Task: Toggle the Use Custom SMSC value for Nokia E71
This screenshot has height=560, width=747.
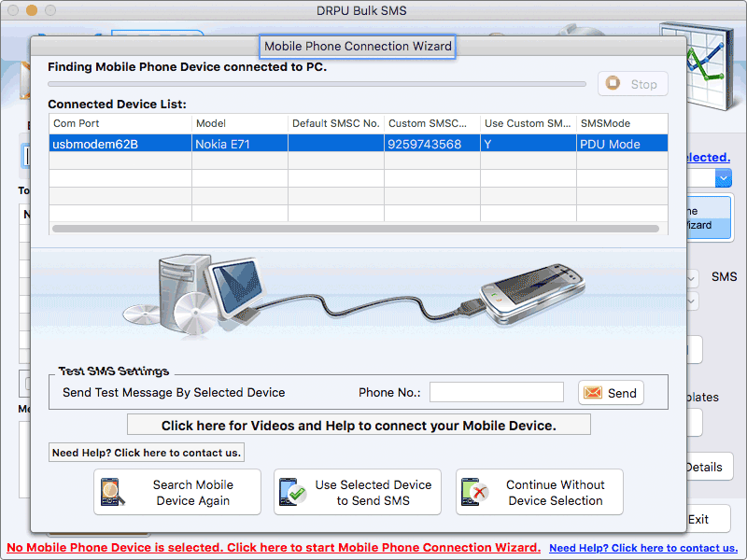Action: tap(528, 142)
